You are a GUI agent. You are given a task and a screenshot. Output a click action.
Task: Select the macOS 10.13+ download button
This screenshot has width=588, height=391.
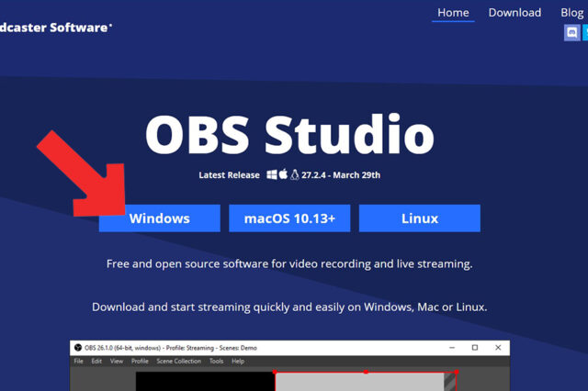click(289, 218)
